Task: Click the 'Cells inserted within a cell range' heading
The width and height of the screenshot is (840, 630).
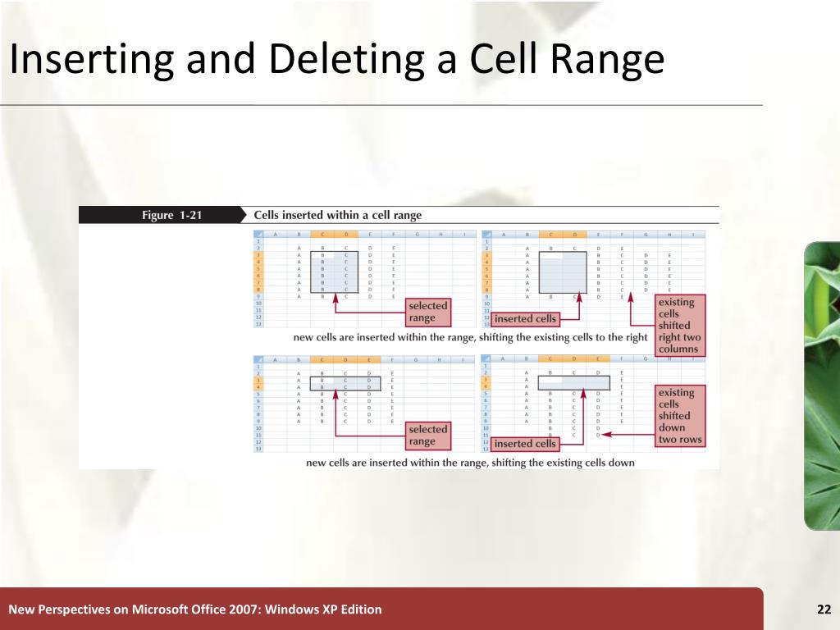Action: 337,215
